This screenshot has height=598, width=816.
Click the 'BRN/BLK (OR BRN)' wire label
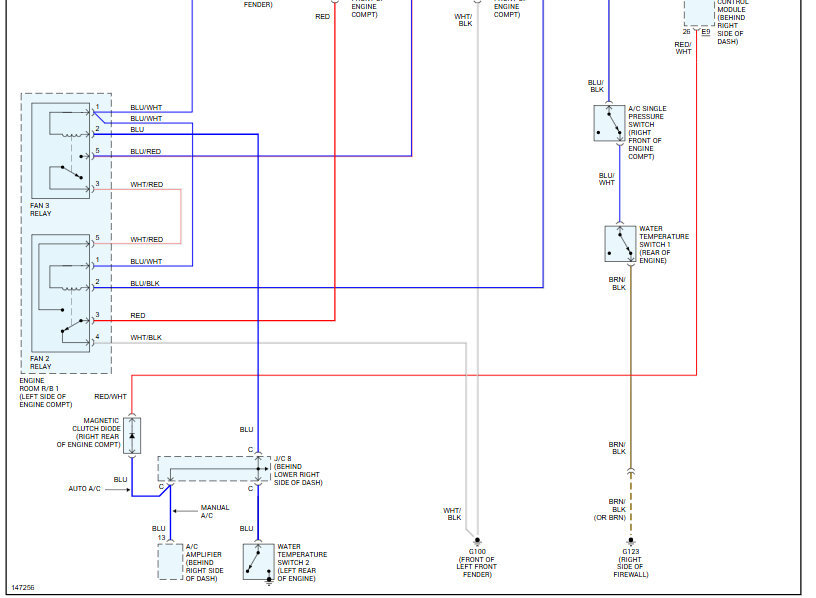pos(610,510)
